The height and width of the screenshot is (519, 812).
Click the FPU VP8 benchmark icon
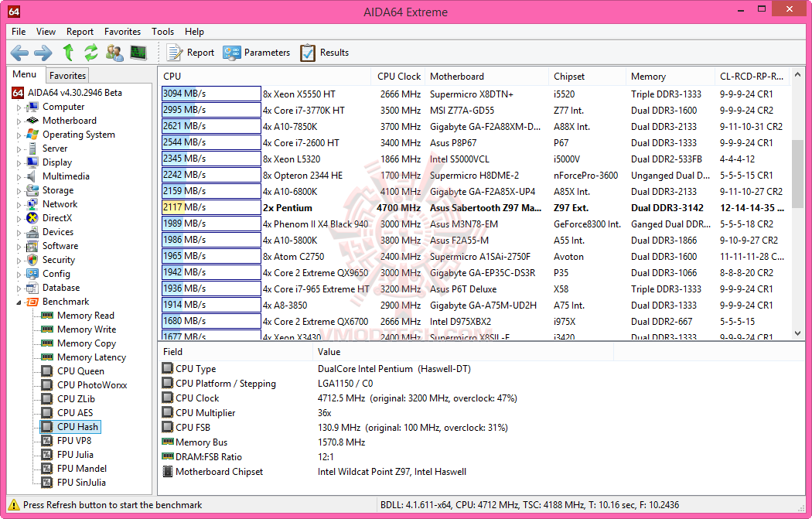point(47,441)
